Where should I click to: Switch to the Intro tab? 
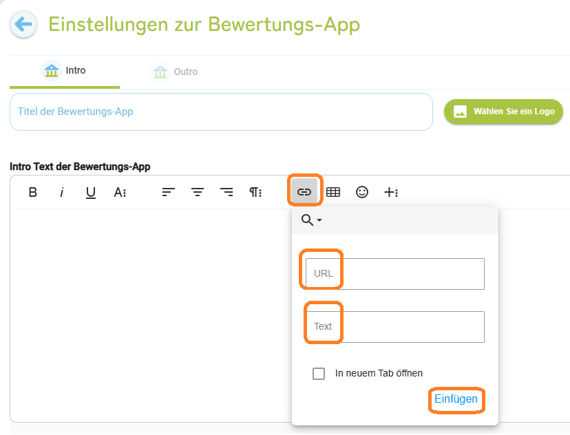click(65, 71)
